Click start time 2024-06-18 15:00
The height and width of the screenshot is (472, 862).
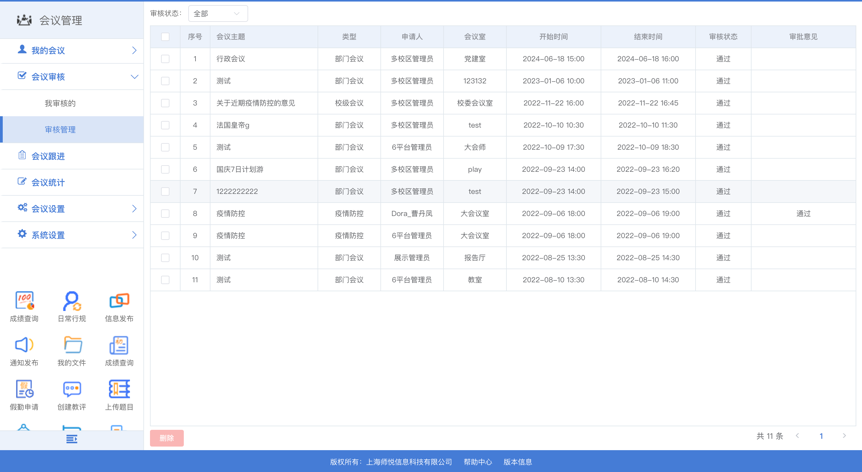pos(554,59)
